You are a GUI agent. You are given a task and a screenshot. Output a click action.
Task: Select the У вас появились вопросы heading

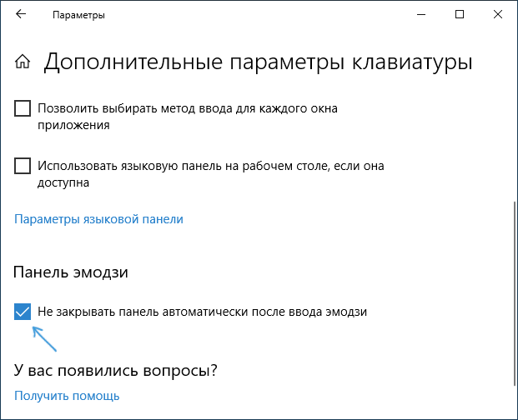[116, 370]
